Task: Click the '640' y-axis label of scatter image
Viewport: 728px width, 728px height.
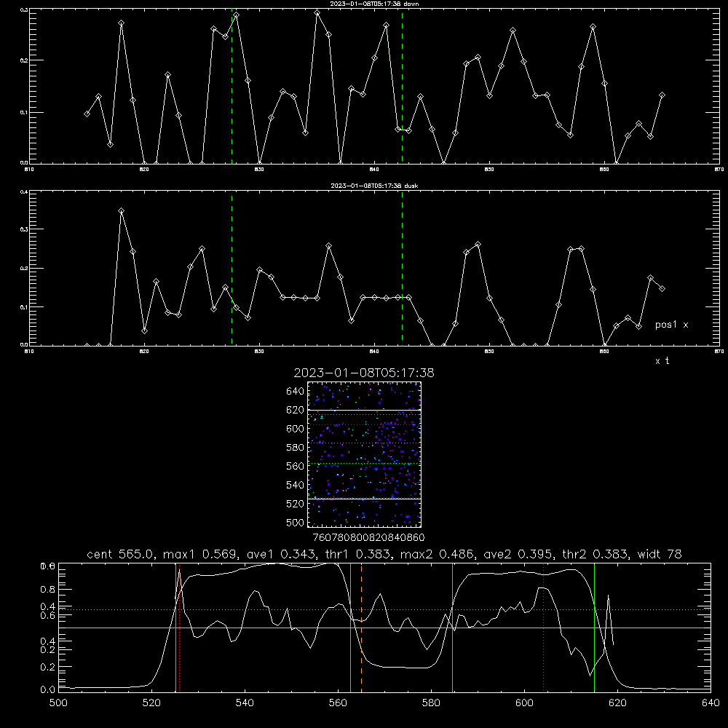Action: tap(296, 391)
